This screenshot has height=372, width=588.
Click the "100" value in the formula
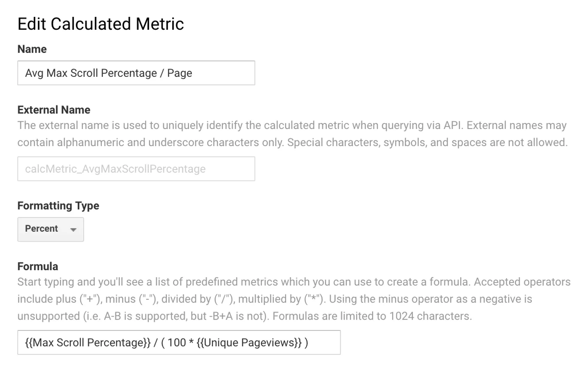176,343
